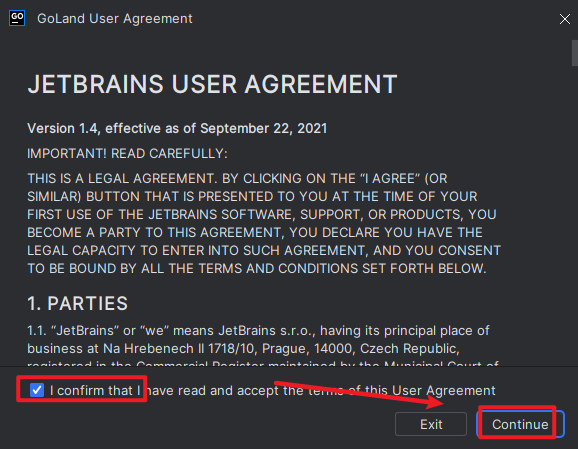This screenshot has width=578, height=449.
Task: Click the Exit button
Action: [x=431, y=424]
